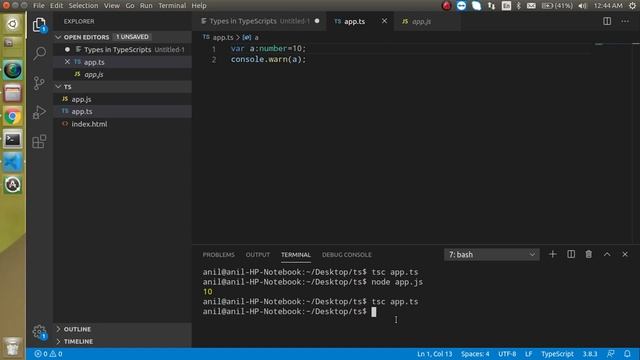Open the editor More Actions menu
The image size is (640, 360).
tap(625, 21)
